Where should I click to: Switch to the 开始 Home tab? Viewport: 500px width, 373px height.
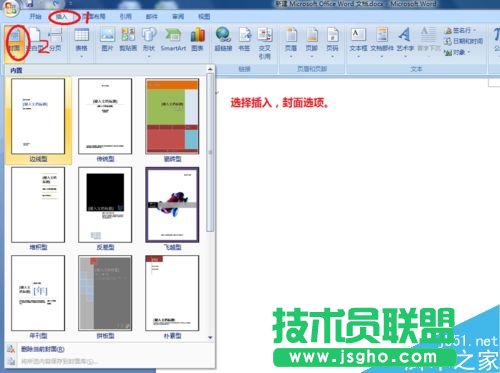click(x=35, y=16)
